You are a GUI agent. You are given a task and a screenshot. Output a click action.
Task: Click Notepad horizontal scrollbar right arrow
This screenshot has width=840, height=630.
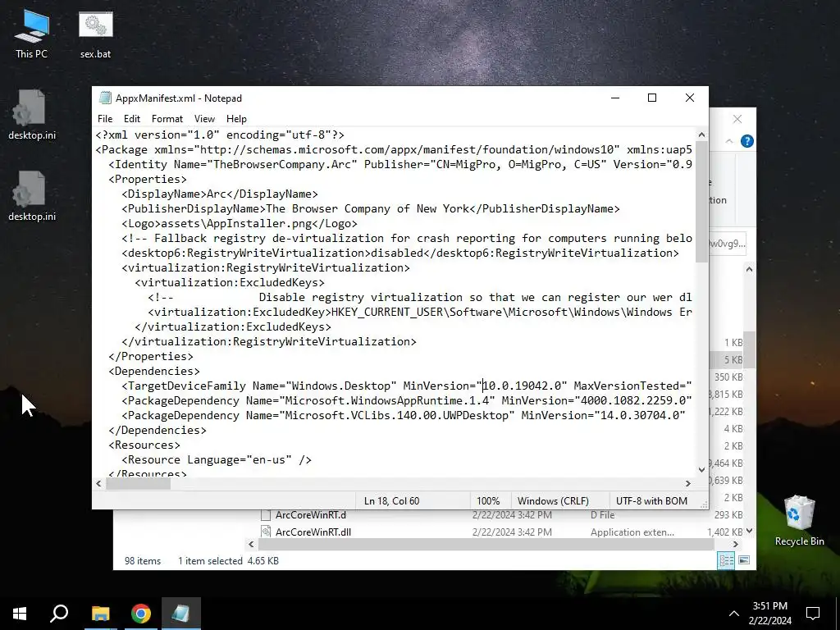[x=688, y=483]
